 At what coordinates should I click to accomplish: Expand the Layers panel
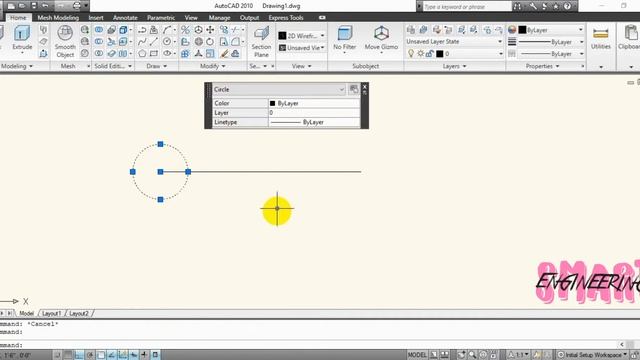pos(454,66)
